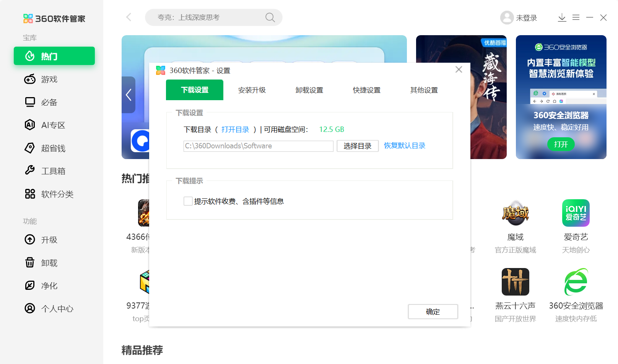This screenshot has width=618, height=364.
Task: Switch to the 安装升级 tab
Action: click(x=252, y=90)
